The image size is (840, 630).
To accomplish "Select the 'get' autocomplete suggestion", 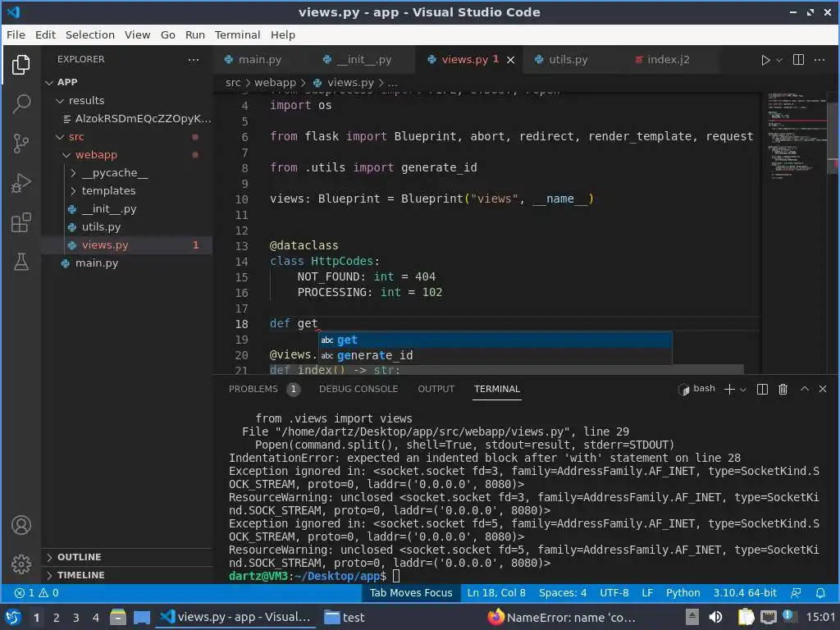I will tap(495, 340).
